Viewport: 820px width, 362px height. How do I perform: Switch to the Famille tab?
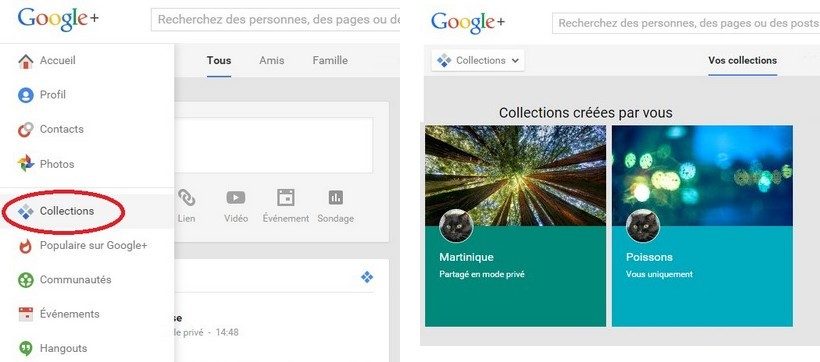(x=330, y=61)
